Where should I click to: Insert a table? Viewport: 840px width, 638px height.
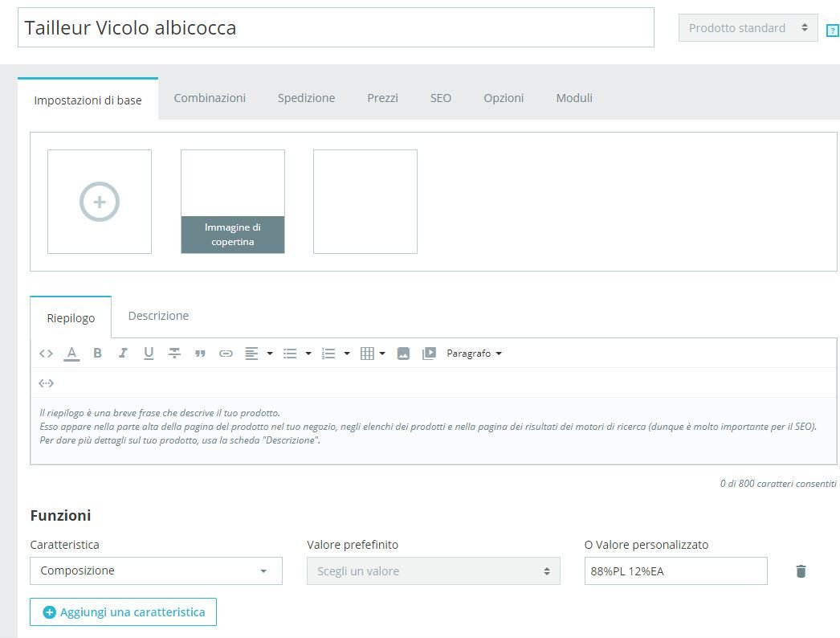pos(367,354)
